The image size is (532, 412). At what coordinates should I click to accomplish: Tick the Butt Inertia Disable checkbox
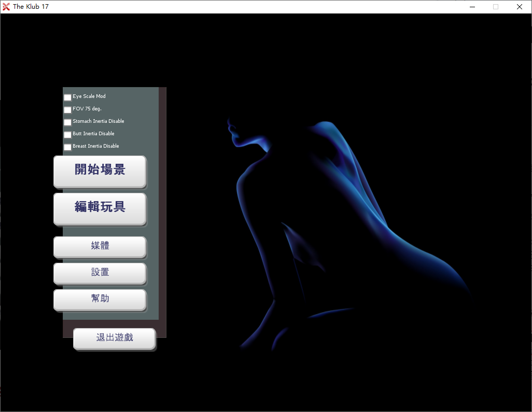[x=67, y=135]
